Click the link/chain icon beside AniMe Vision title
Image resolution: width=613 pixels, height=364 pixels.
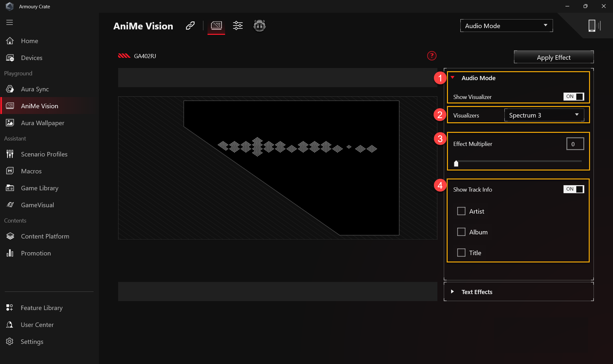click(190, 26)
